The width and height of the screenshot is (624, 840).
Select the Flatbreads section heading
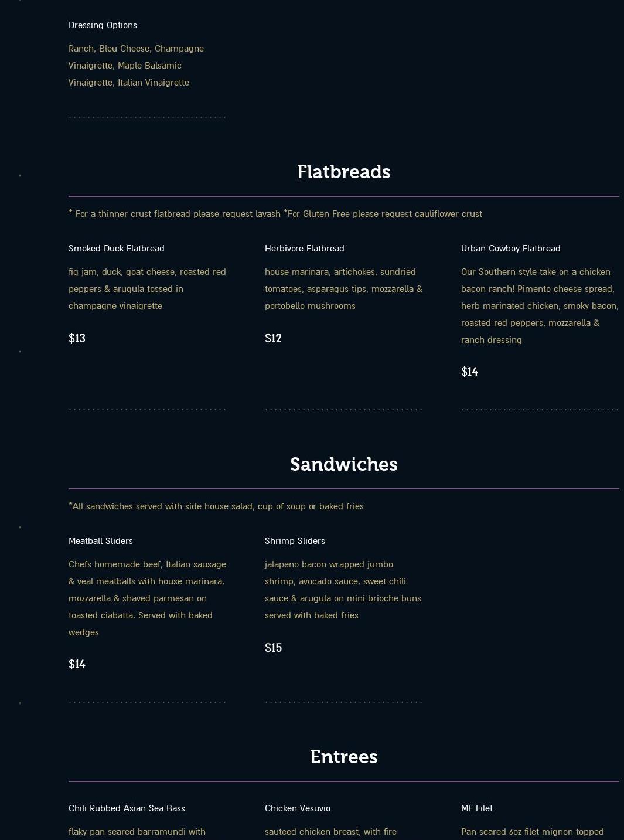343,172
